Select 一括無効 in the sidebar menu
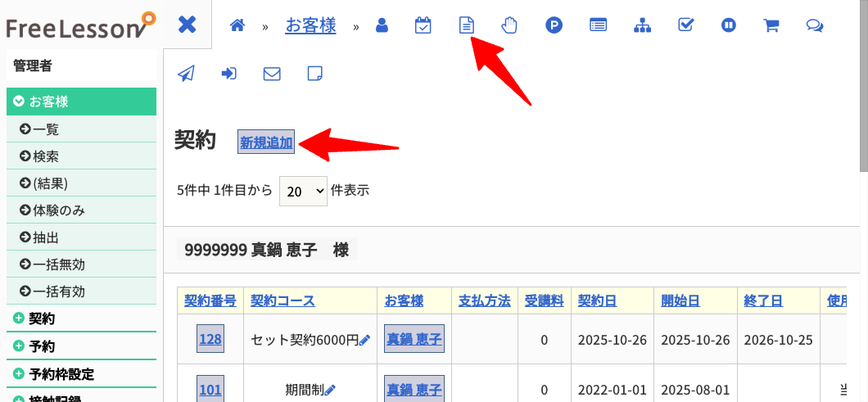Viewport: 868px width, 402px height. pyautogui.click(x=58, y=264)
